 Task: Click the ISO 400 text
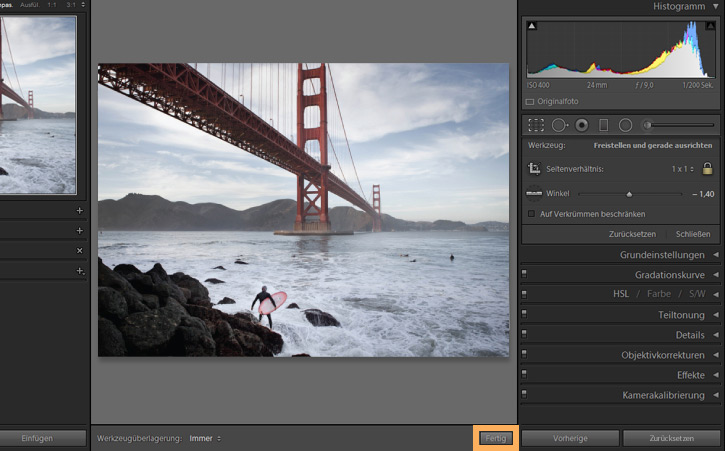pyautogui.click(x=538, y=85)
